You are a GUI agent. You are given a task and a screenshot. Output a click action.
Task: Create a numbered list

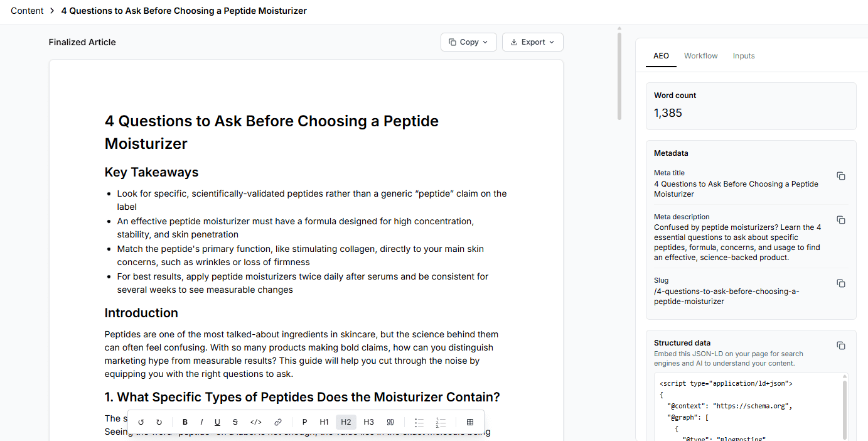pos(441,422)
